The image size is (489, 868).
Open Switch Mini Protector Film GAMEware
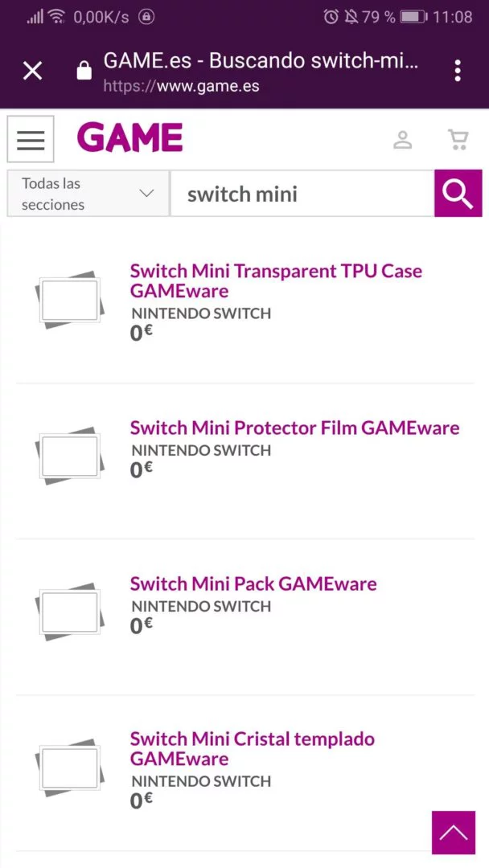[294, 428]
